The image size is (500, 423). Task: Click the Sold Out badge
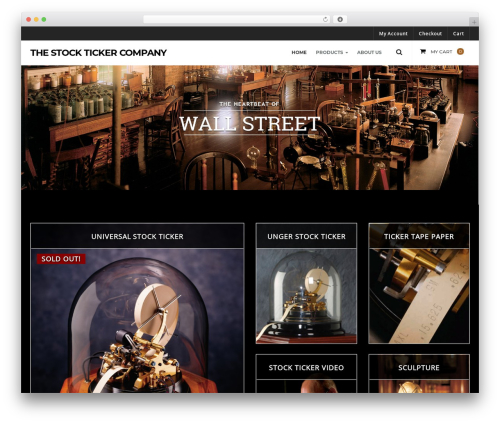pos(61,259)
